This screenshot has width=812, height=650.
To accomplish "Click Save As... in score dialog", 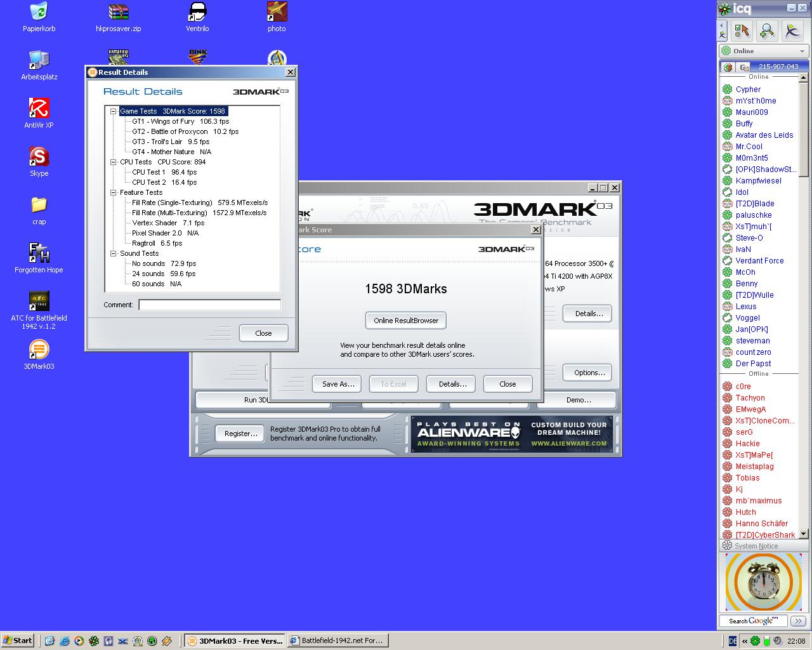I will click(337, 384).
